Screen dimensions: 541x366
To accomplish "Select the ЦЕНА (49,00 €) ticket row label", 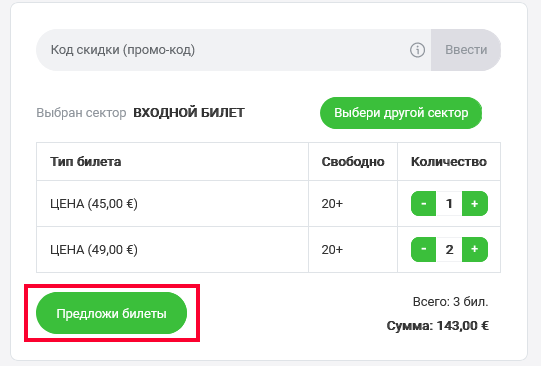I will pos(94,249).
